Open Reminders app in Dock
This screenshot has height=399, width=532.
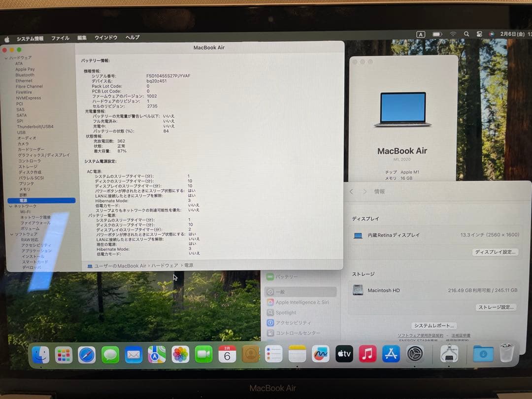[273, 354]
